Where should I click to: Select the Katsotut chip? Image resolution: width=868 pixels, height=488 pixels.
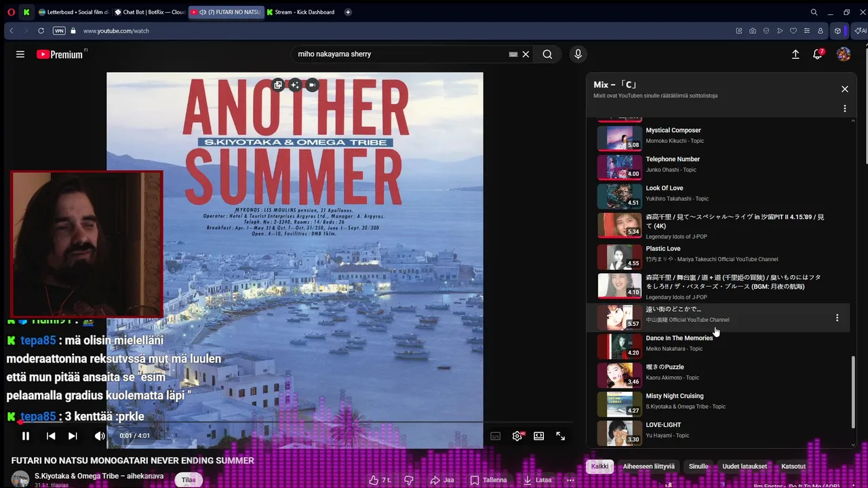coord(793,466)
